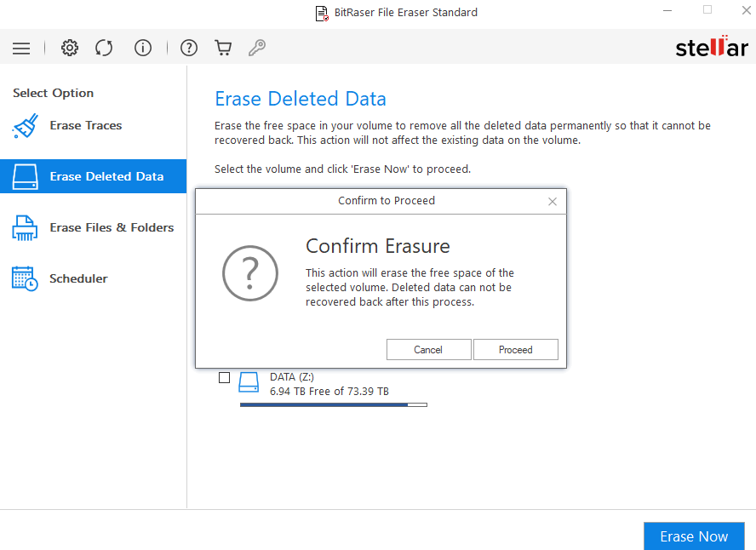Click the Erase Files & Folders shredder icon
Image resolution: width=756 pixels, height=550 pixels.
click(x=25, y=228)
